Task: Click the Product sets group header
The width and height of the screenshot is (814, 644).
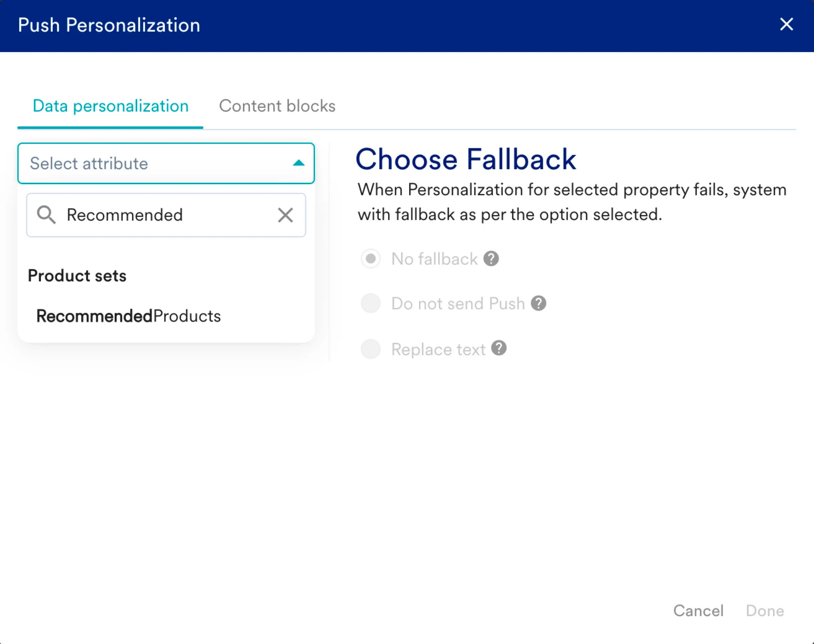Action: click(x=77, y=276)
